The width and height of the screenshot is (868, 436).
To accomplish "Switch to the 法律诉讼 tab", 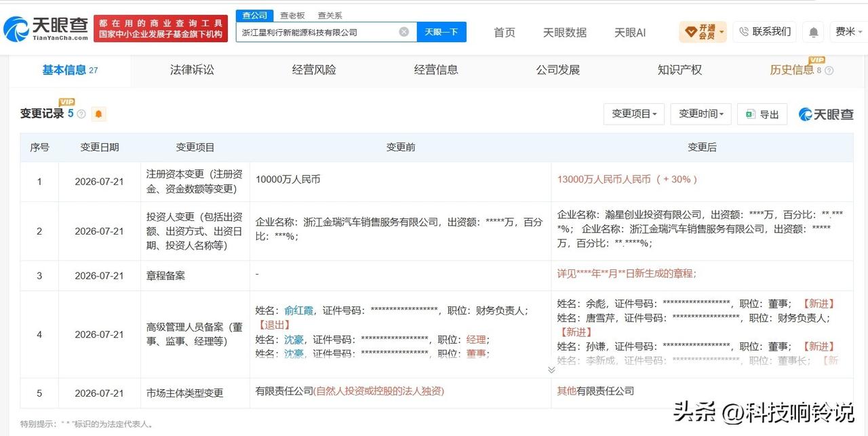I will [192, 70].
